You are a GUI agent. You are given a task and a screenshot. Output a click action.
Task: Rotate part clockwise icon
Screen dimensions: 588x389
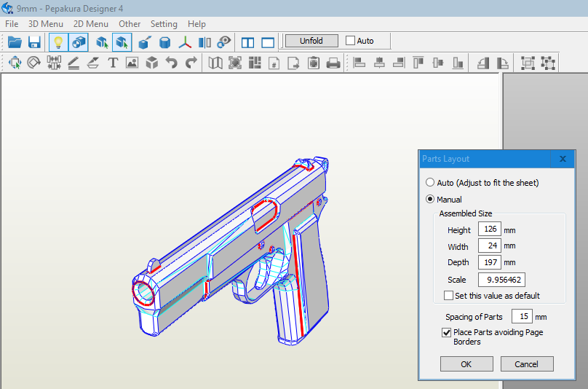(x=503, y=63)
